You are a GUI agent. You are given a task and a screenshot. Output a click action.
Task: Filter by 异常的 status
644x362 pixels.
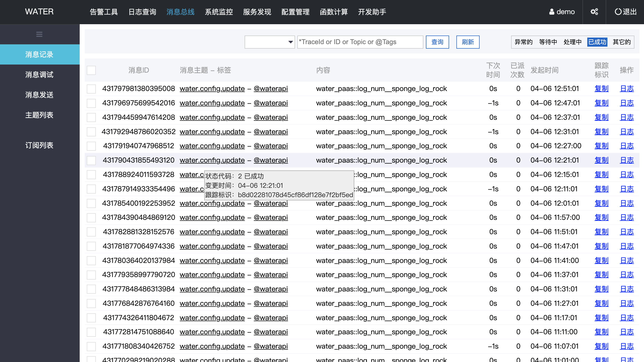523,42
